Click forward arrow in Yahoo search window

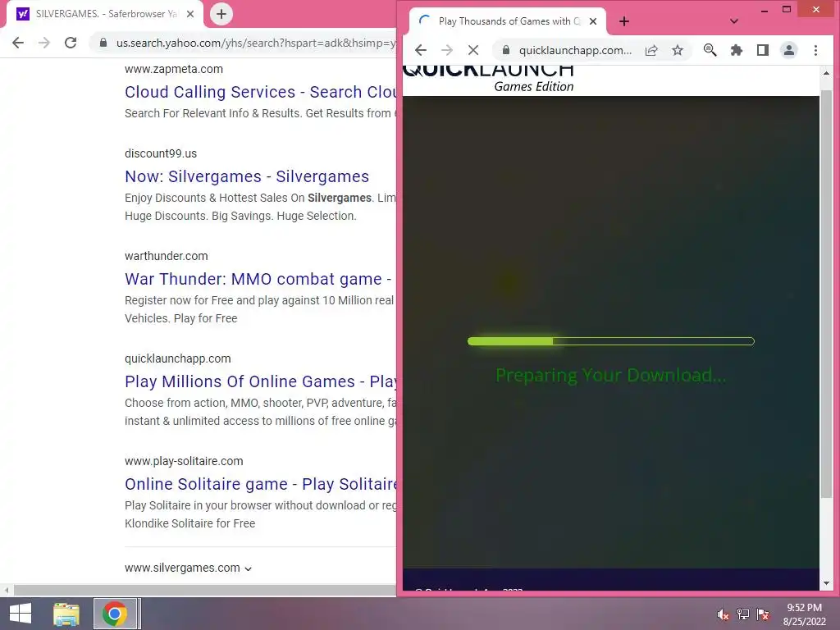(44, 43)
